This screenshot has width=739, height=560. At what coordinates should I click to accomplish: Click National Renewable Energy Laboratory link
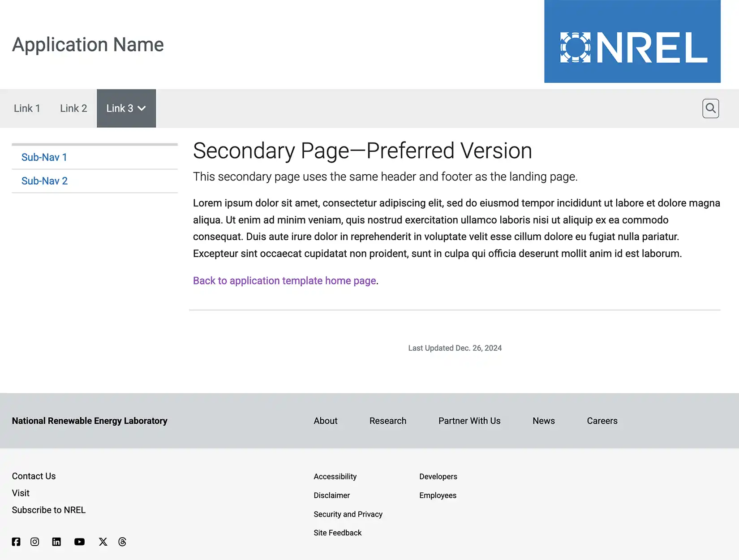[90, 421]
